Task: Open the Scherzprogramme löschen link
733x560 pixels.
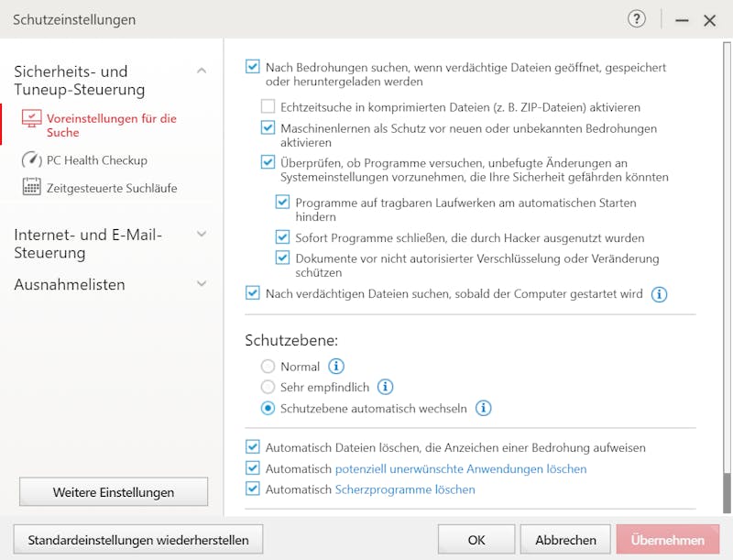Action: coord(405,489)
